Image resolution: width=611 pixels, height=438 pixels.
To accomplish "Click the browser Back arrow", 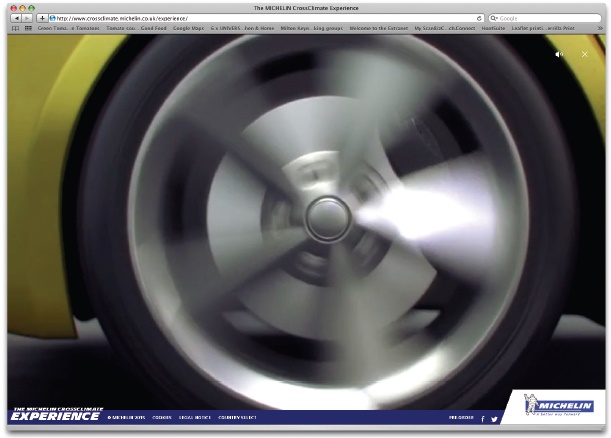I will click(16, 18).
